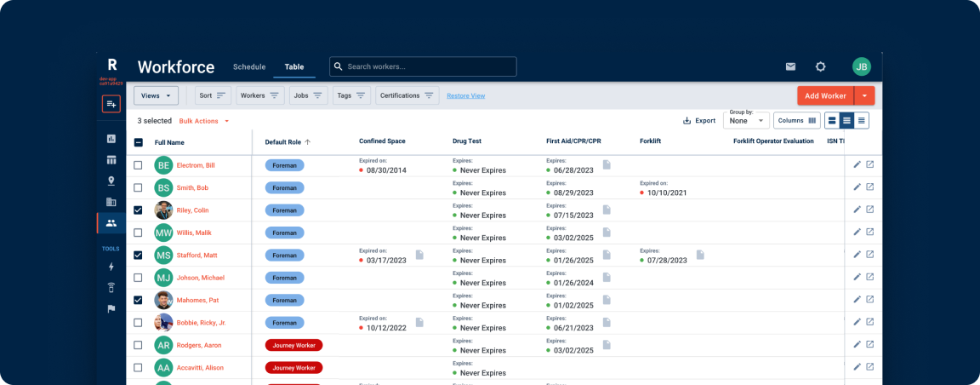Screen dimensions: 980x385
Task: Expand the Bulk Actions menu
Action: click(204, 121)
